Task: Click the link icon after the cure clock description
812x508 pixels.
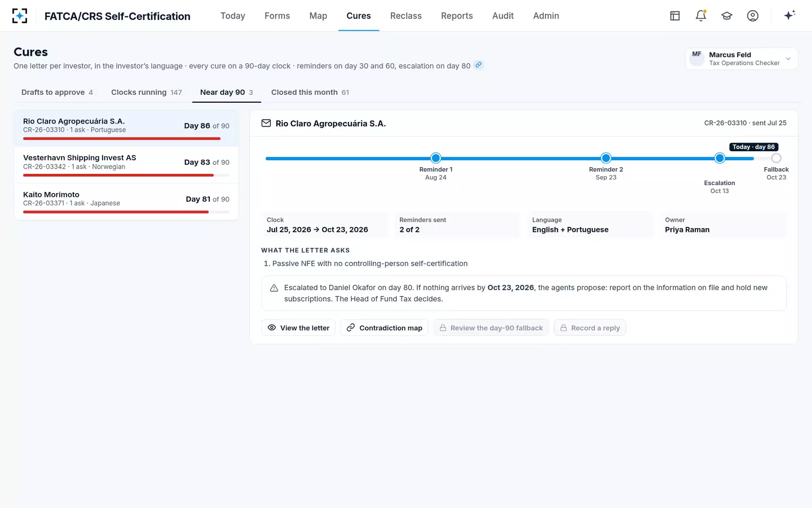Action: (x=478, y=65)
